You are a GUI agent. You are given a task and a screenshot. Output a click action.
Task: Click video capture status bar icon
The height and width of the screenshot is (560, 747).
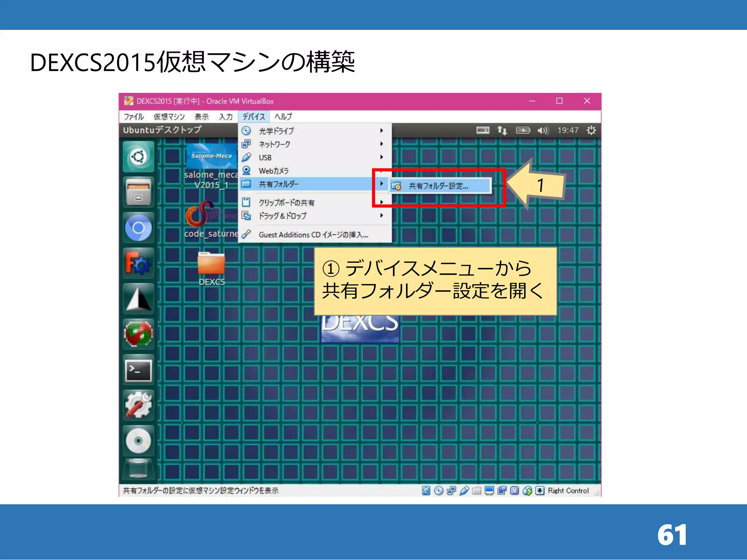[502, 491]
